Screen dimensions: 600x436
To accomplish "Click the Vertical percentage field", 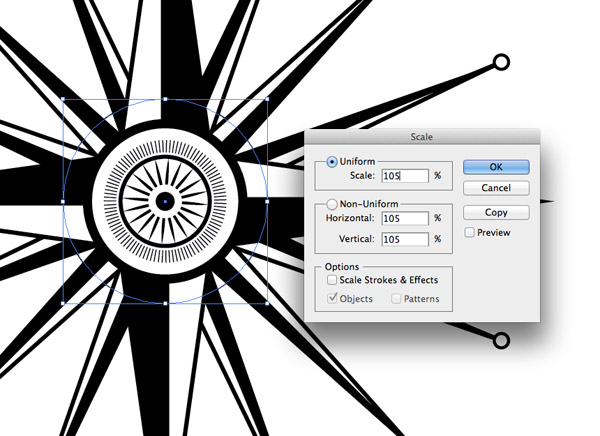I will (x=404, y=240).
